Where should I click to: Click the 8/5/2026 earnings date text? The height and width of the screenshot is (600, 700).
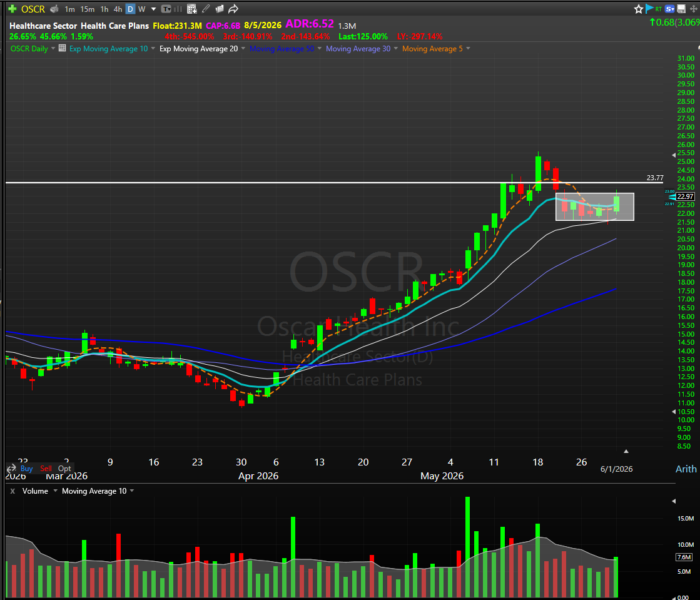(x=263, y=26)
